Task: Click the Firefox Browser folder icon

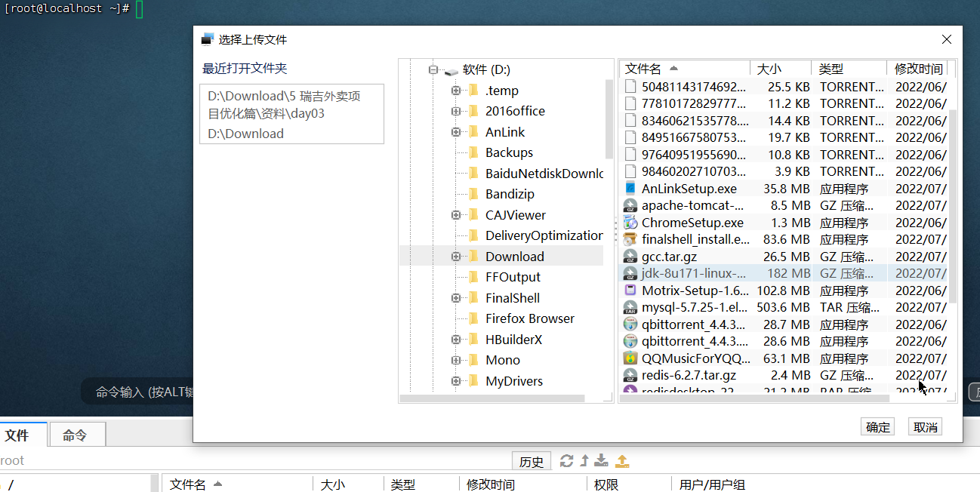Action: point(474,318)
